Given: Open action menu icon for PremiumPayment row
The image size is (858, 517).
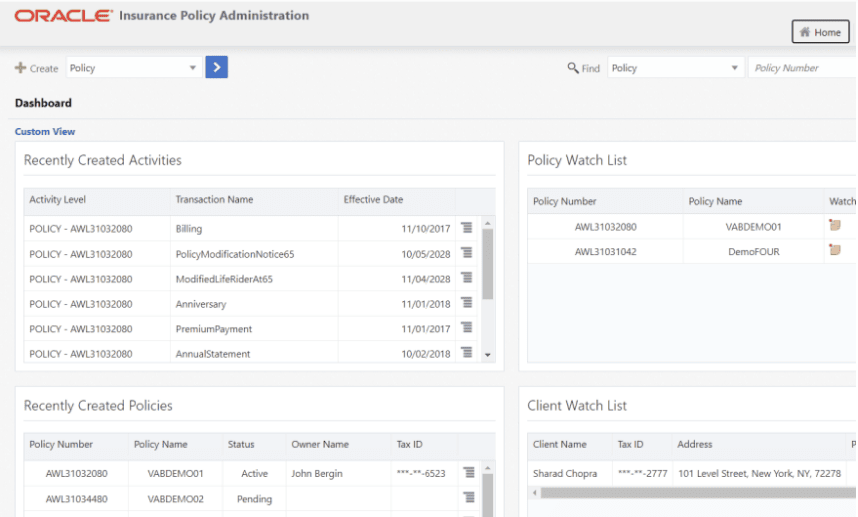Looking at the screenshot, I should [466, 328].
